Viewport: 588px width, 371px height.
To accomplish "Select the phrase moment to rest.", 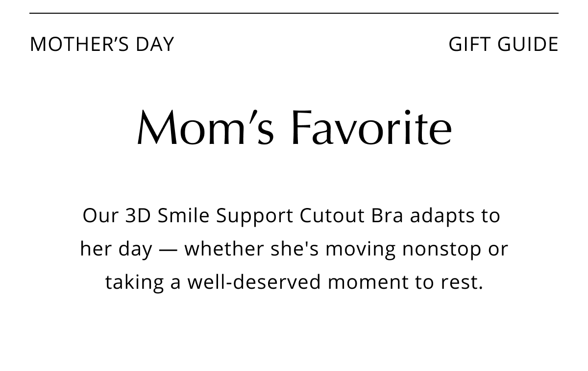I will click(406, 282).
